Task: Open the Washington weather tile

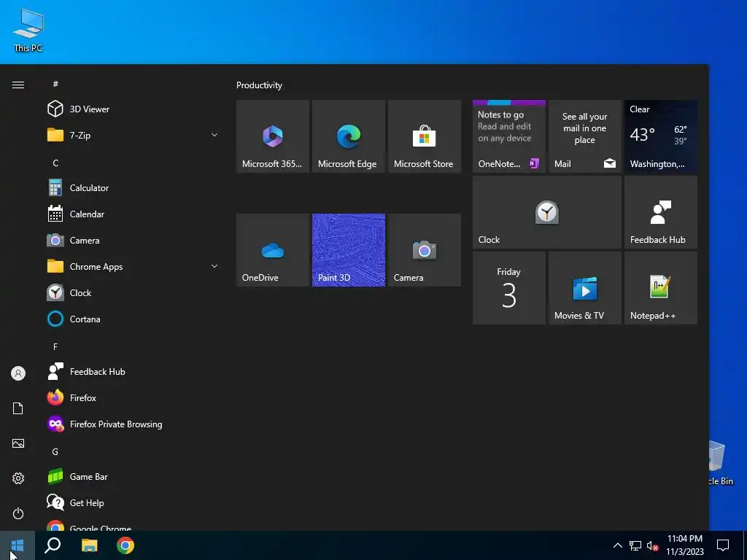Action: tap(661, 136)
